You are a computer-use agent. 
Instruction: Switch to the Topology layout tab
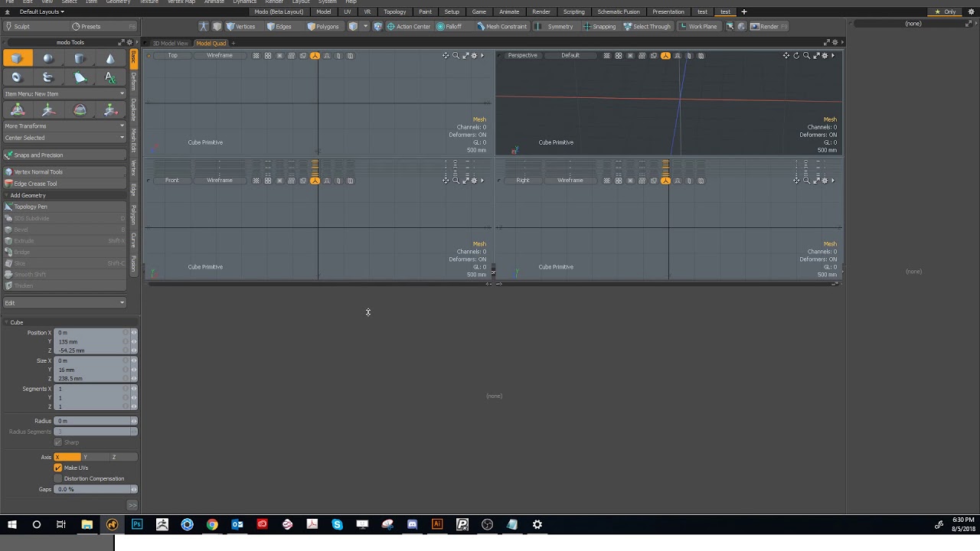click(395, 11)
